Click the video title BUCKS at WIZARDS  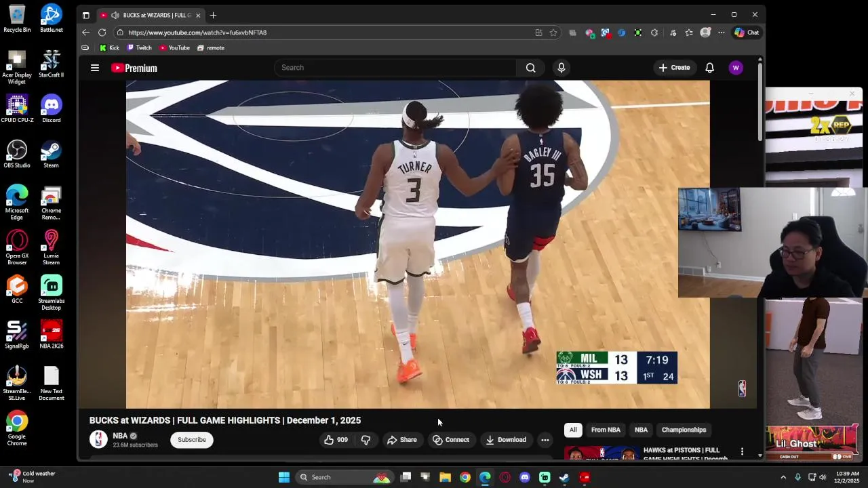(225, 420)
